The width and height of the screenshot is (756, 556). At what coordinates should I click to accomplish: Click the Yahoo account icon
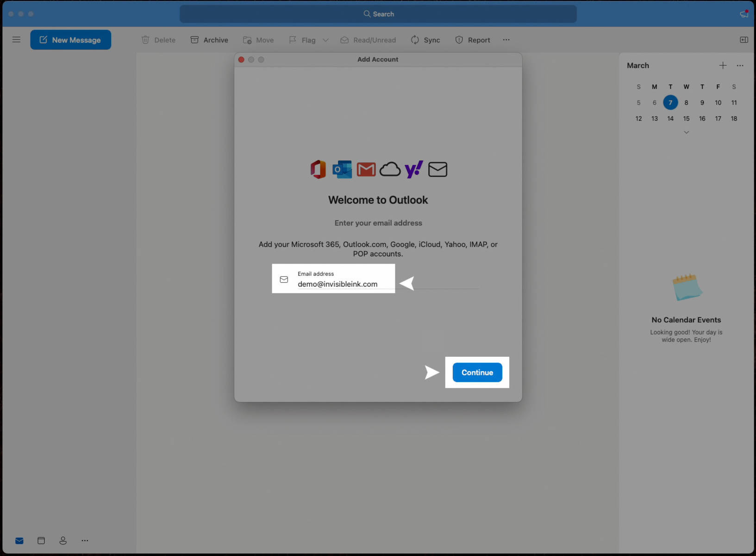(414, 169)
